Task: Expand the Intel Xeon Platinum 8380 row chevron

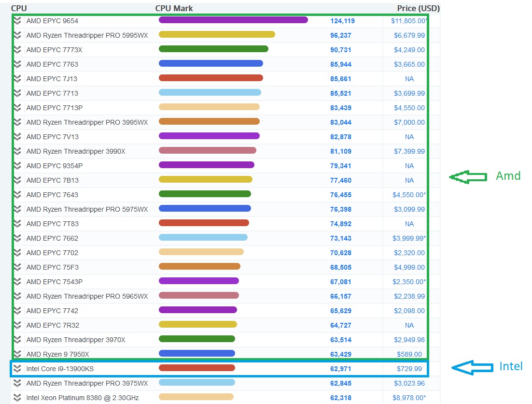Action: pos(17,398)
